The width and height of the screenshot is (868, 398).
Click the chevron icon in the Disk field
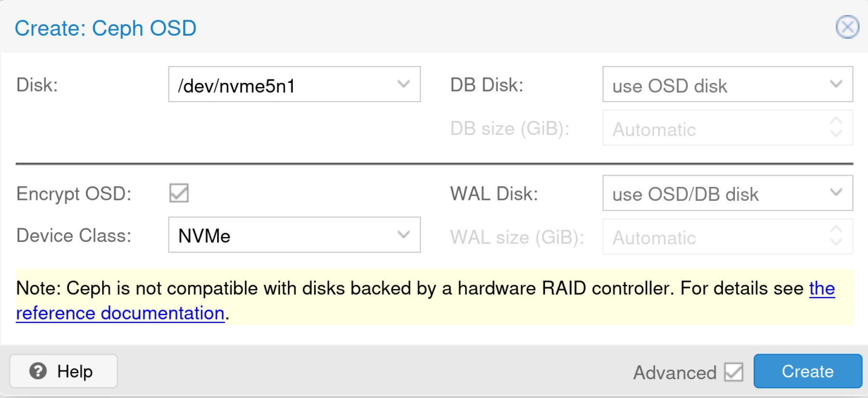[x=403, y=84]
